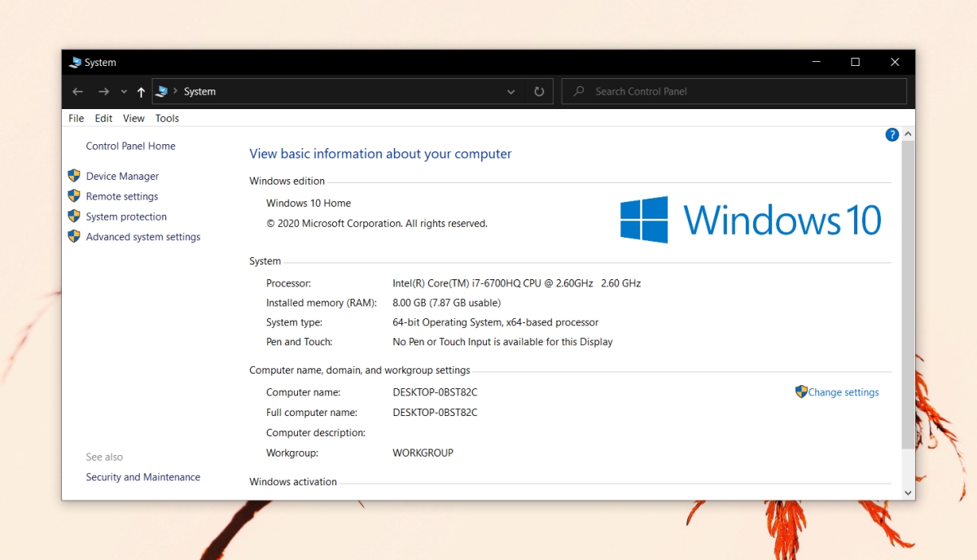Open the View menu

coord(133,118)
